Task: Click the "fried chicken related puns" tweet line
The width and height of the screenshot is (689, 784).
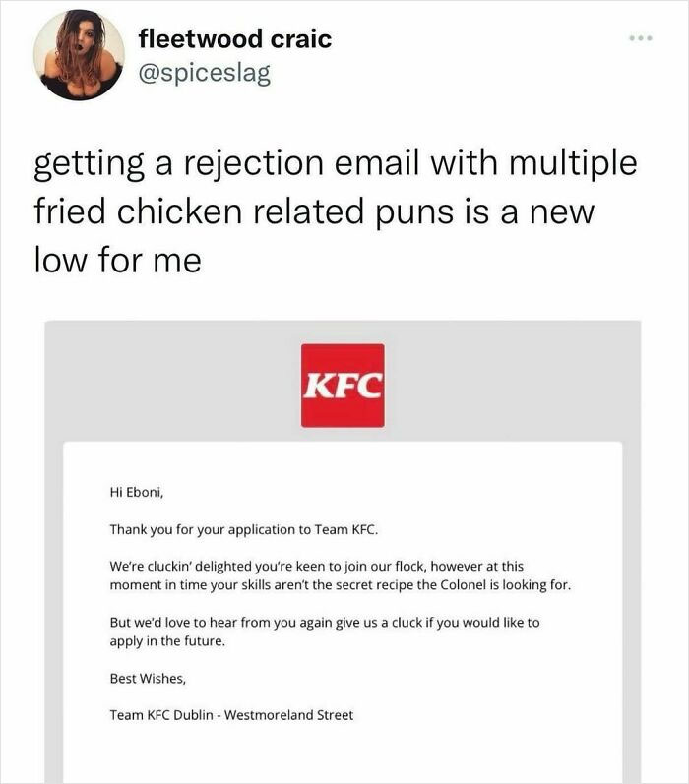Action: (x=315, y=211)
